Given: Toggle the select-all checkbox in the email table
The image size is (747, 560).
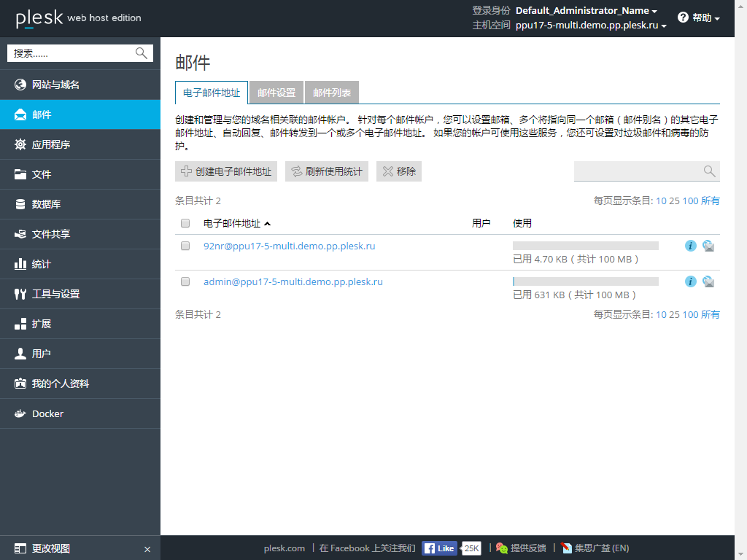Looking at the screenshot, I should click(x=185, y=223).
